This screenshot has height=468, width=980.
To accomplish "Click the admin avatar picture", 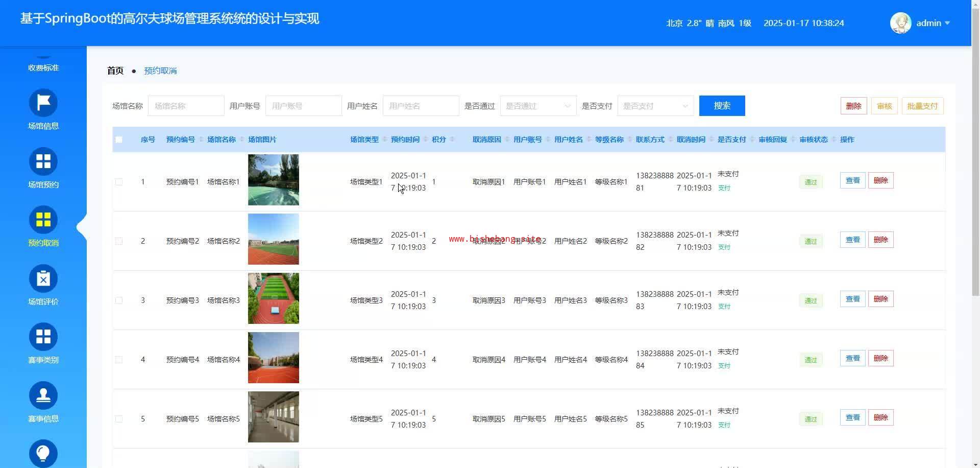I will [900, 23].
